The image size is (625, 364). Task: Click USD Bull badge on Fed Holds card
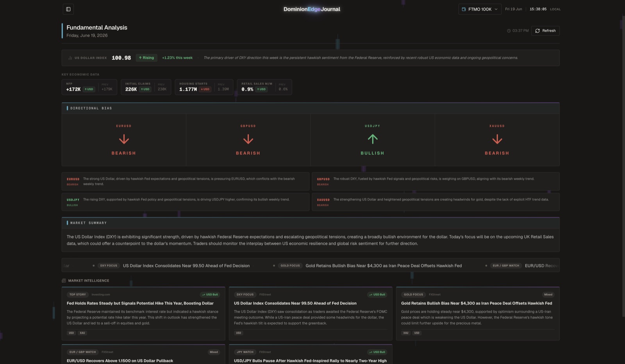click(210, 294)
